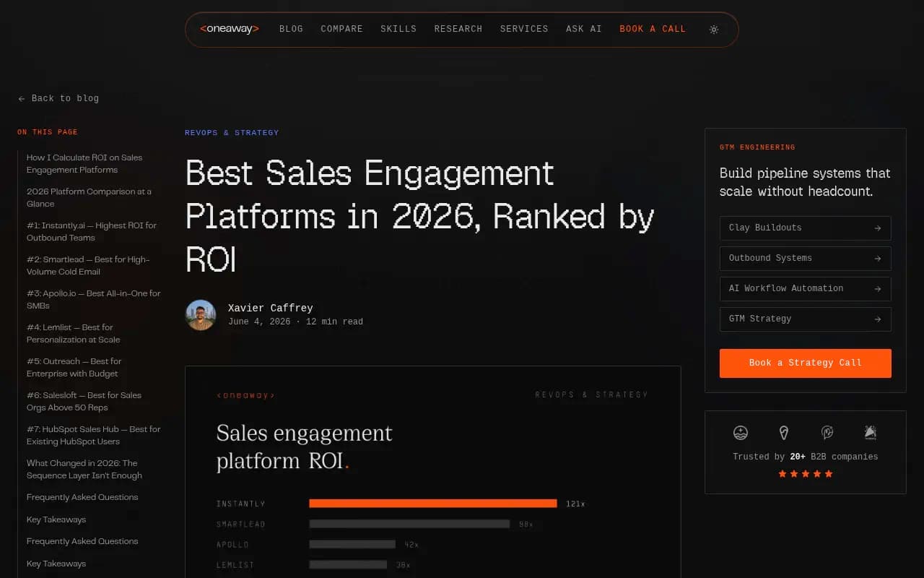Open the BLOG nav item
This screenshot has width=924, height=578.
[291, 29]
